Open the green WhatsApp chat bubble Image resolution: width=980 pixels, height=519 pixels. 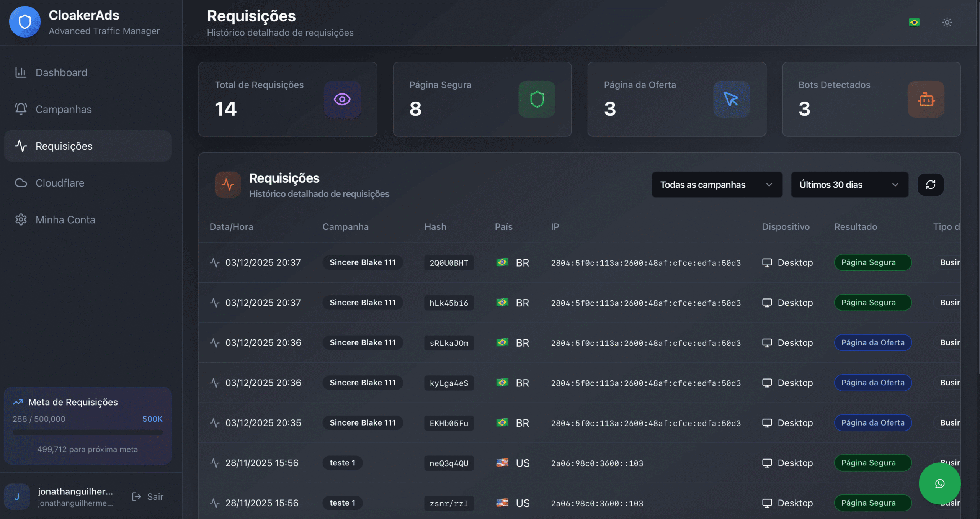click(x=939, y=483)
